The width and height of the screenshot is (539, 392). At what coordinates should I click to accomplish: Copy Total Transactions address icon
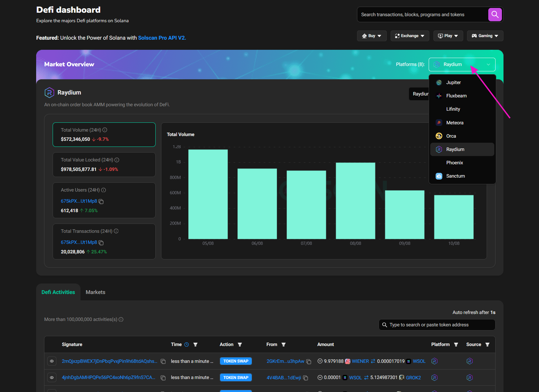click(101, 243)
